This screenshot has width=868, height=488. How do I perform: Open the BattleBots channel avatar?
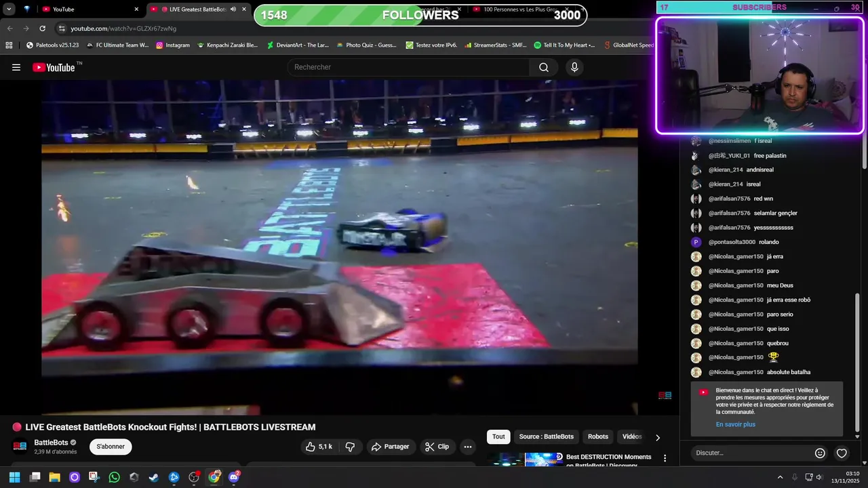coord(20,447)
